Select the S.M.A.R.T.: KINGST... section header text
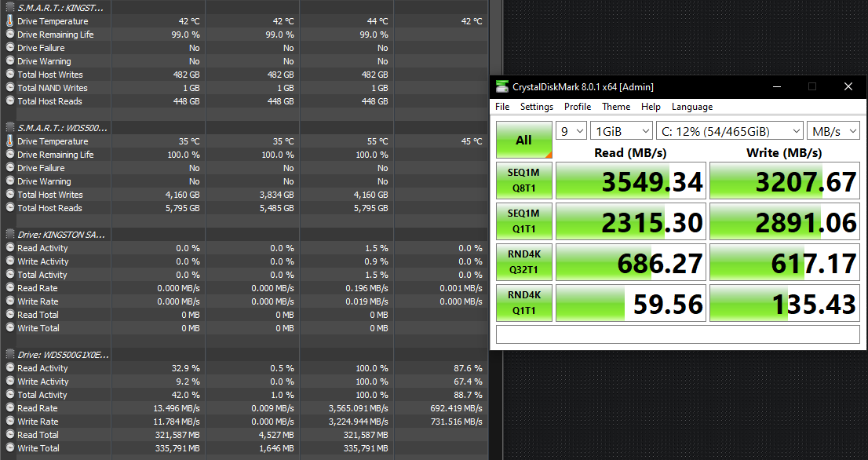 point(60,8)
